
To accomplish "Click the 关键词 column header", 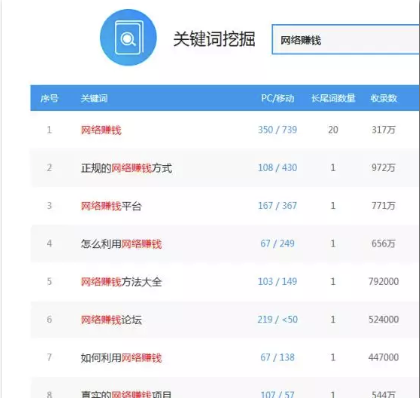I will click(94, 98).
